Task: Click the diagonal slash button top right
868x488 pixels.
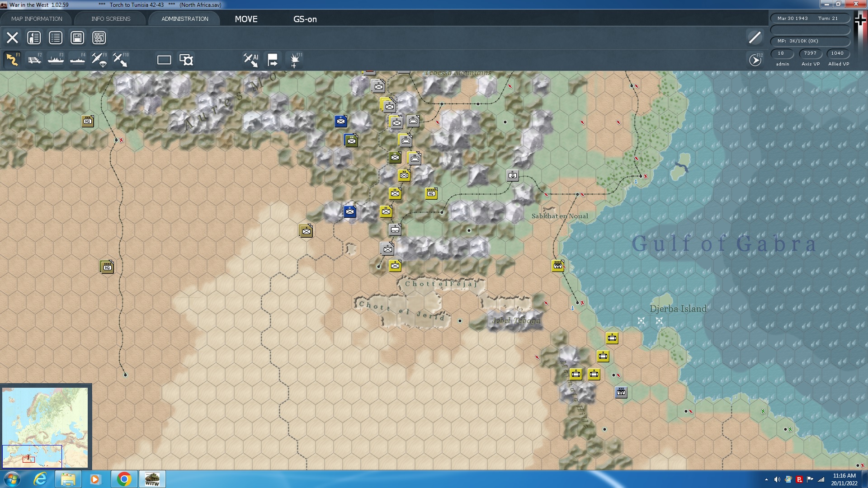Action: pyautogui.click(x=755, y=38)
